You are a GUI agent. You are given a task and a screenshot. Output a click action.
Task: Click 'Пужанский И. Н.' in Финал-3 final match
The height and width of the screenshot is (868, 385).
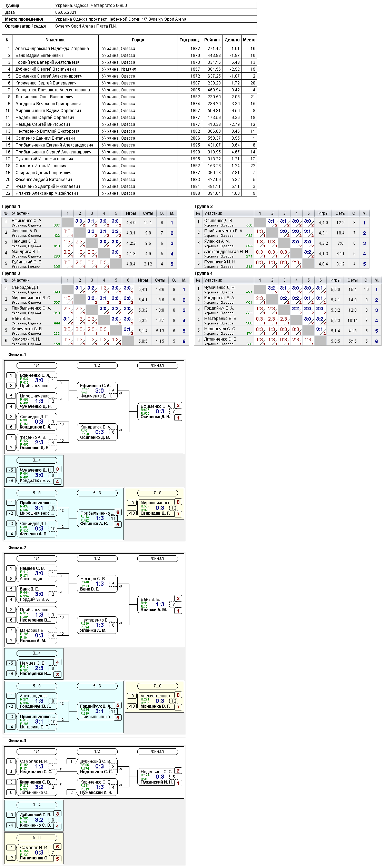coord(157,782)
